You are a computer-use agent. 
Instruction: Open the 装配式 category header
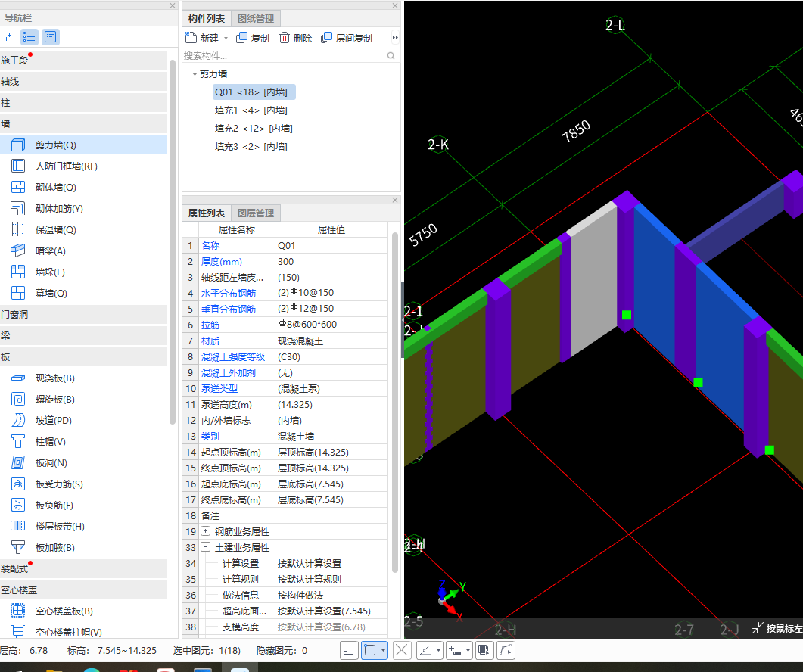(83, 568)
